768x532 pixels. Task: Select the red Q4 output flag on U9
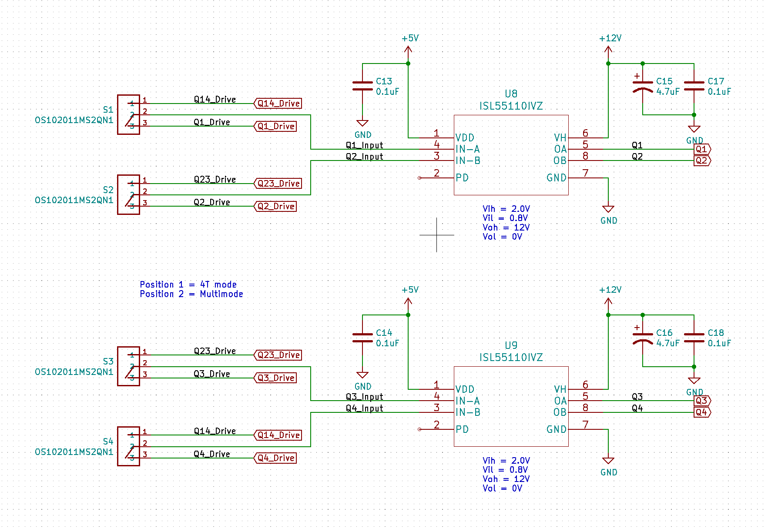click(x=702, y=412)
